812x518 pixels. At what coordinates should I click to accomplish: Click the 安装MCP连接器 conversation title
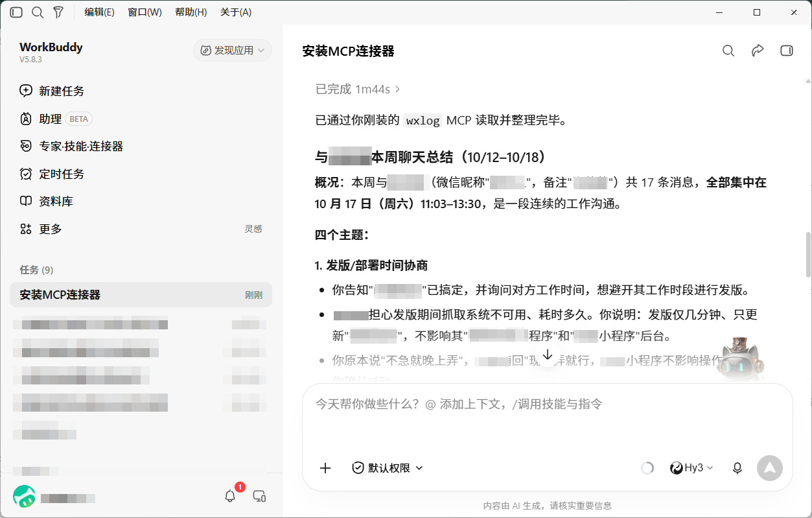click(x=349, y=51)
